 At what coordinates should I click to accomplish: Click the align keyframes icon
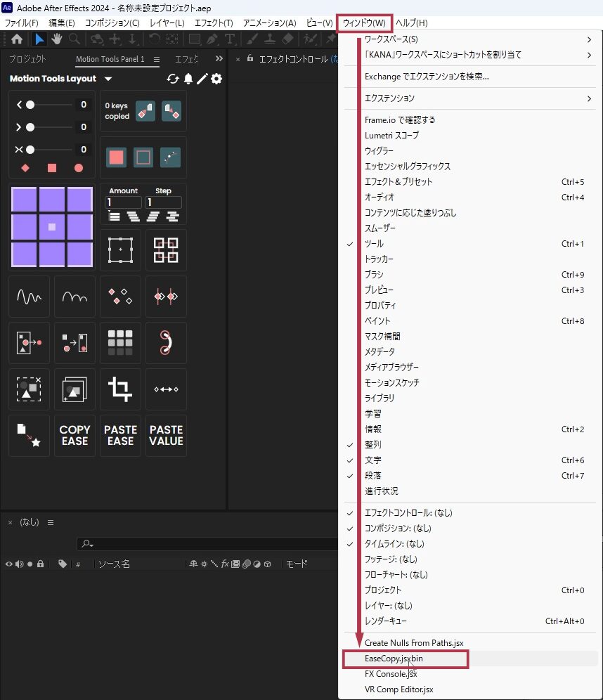click(166, 297)
